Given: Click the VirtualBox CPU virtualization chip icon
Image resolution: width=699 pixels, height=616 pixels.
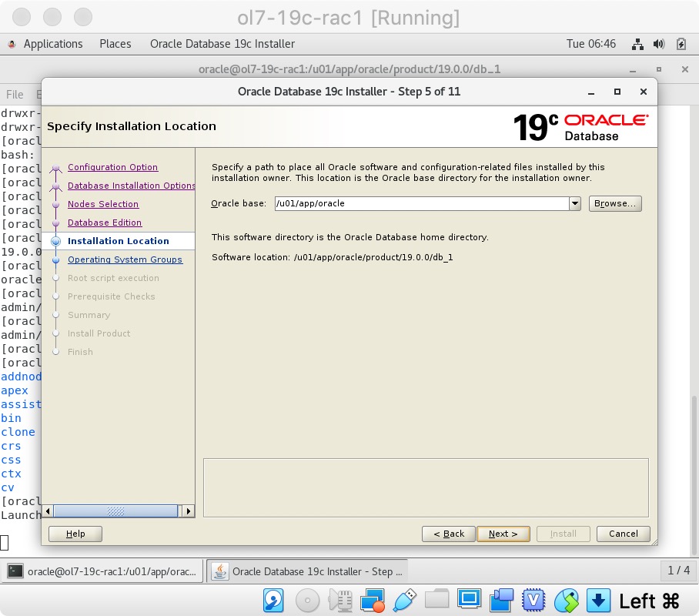Looking at the screenshot, I should 533,601.
